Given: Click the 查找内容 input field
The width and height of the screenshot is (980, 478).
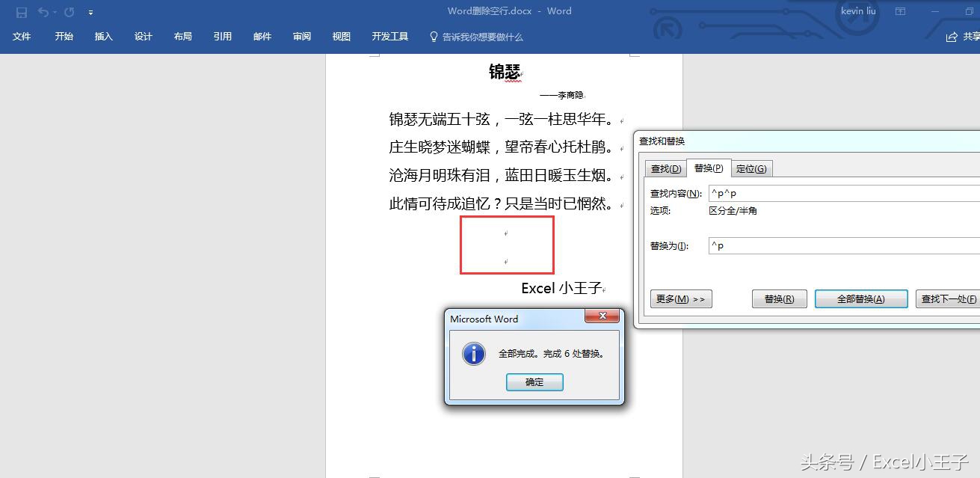Looking at the screenshot, I should click(844, 193).
